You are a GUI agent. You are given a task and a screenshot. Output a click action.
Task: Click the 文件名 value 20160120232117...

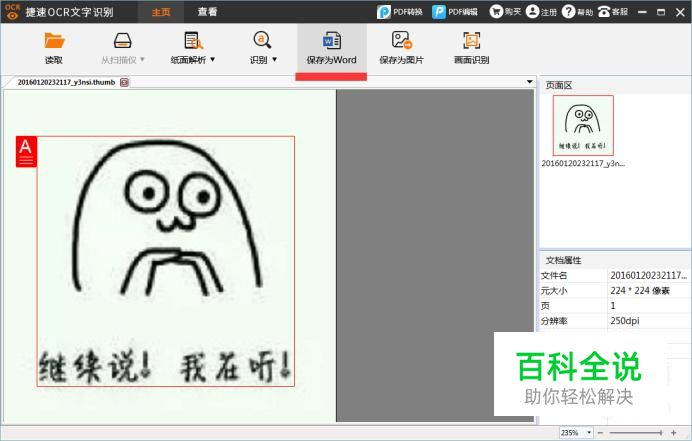point(649,275)
